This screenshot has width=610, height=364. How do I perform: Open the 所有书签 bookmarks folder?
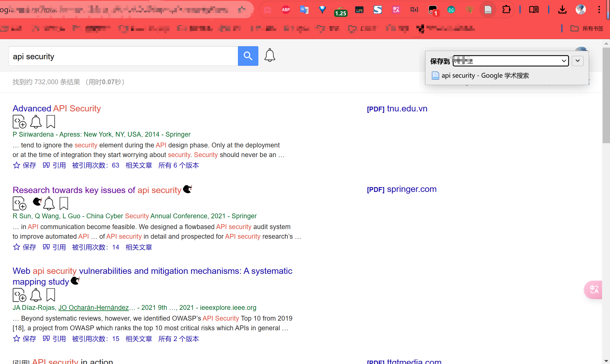(587, 28)
